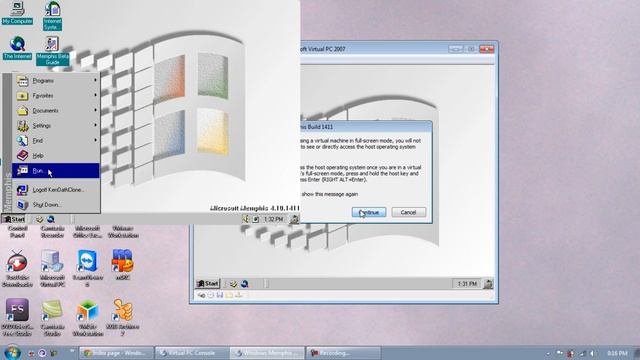Viewport: 640px width, 360px height.
Task: Click taskbar icon right of 1:32 PM clock
Action: (294, 219)
